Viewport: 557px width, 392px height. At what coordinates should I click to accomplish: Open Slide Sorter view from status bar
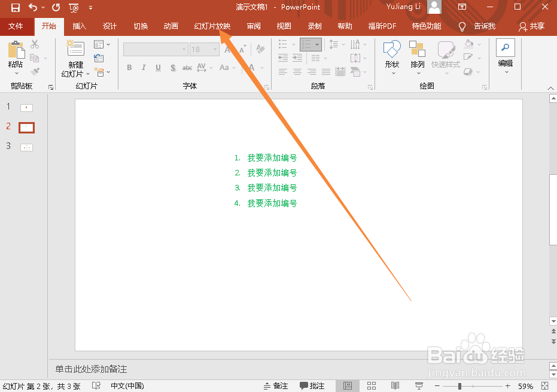[372, 386]
